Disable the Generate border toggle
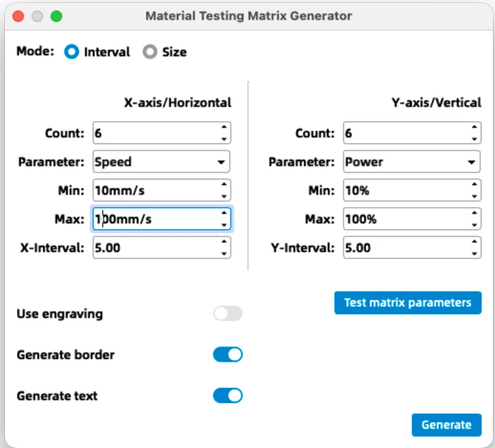 [227, 354]
